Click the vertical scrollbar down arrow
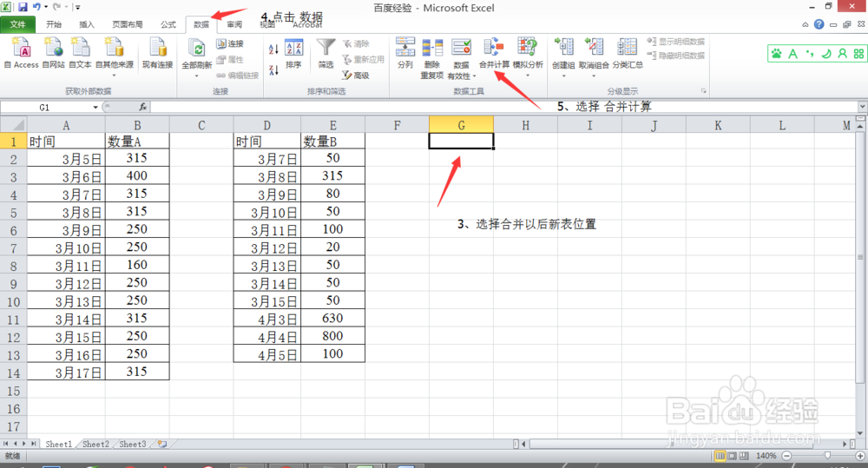 coord(859,433)
